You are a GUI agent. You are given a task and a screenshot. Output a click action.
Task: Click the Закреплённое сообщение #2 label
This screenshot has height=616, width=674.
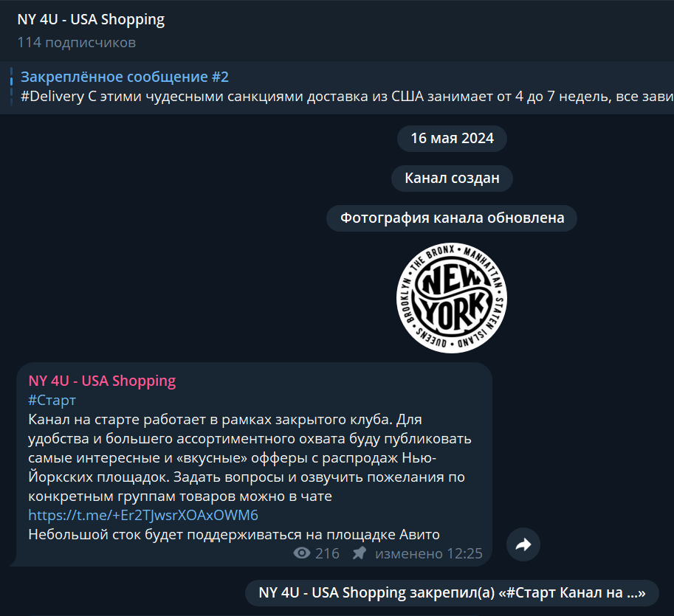pyautogui.click(x=125, y=77)
